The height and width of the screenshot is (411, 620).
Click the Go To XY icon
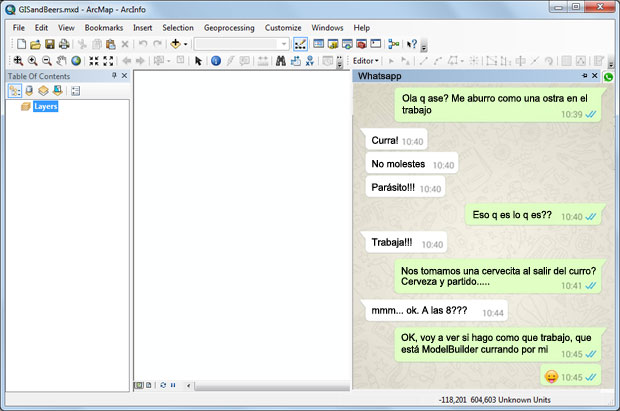310,61
